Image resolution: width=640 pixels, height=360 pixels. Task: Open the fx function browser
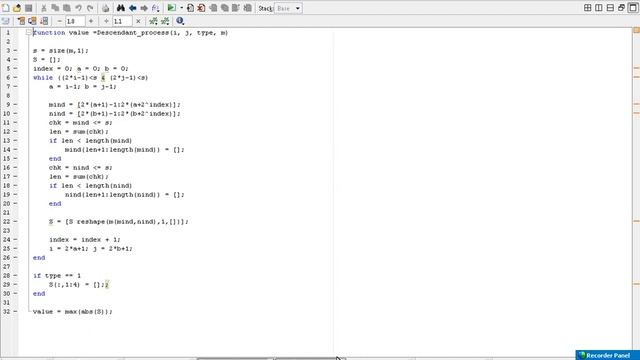tap(156, 8)
